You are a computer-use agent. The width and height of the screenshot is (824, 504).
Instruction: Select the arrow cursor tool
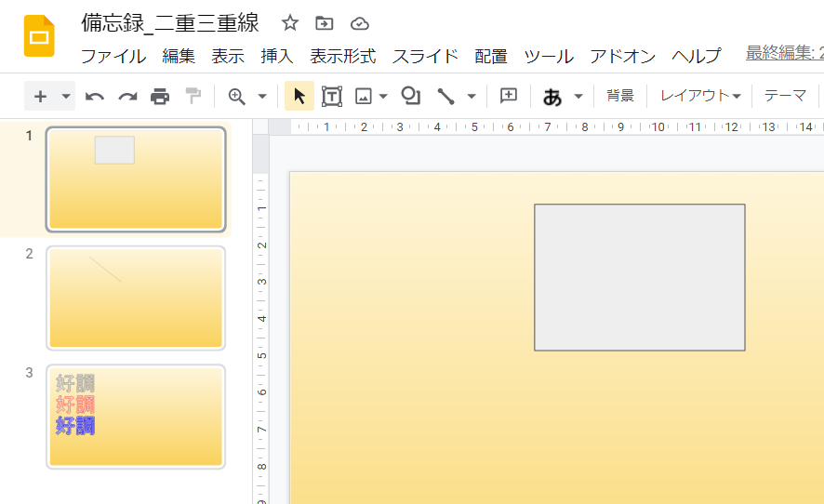[x=299, y=96]
